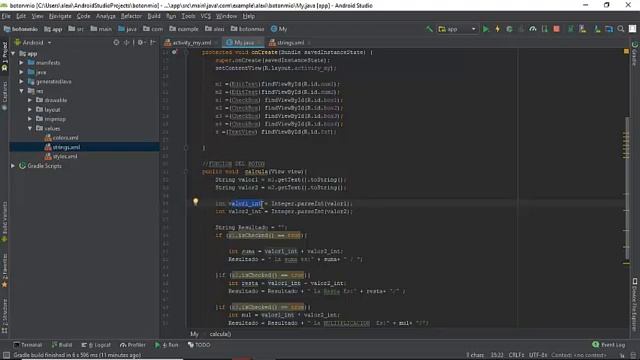
Task: Open the AVD Manager icon
Action: 583,29
